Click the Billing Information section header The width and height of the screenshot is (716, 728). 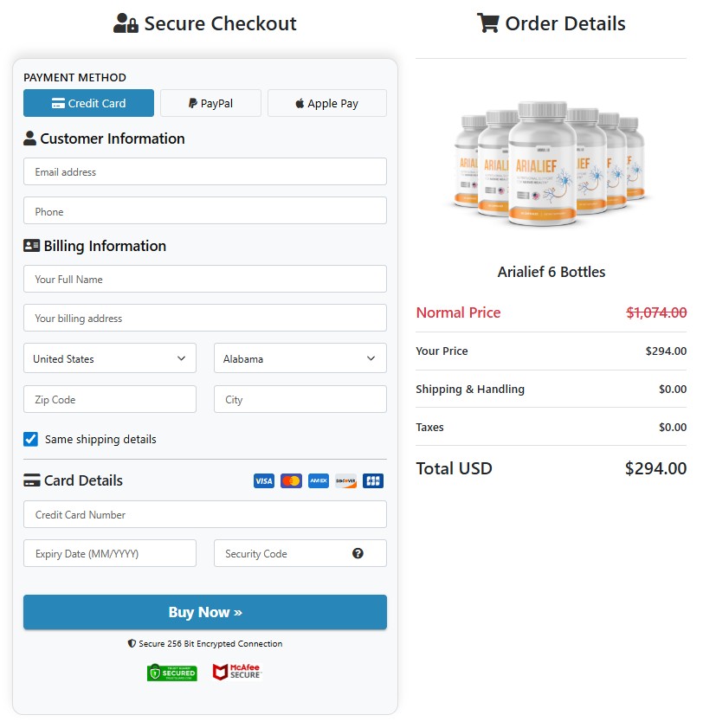[104, 246]
